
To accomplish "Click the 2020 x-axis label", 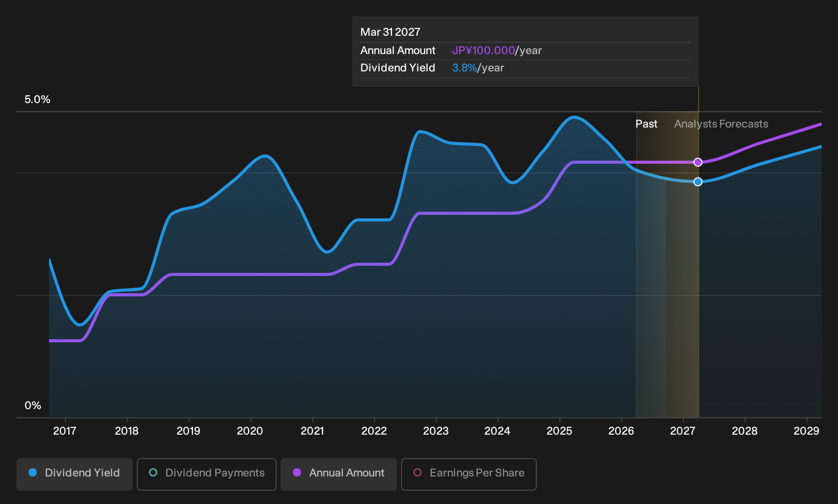I will [250, 431].
